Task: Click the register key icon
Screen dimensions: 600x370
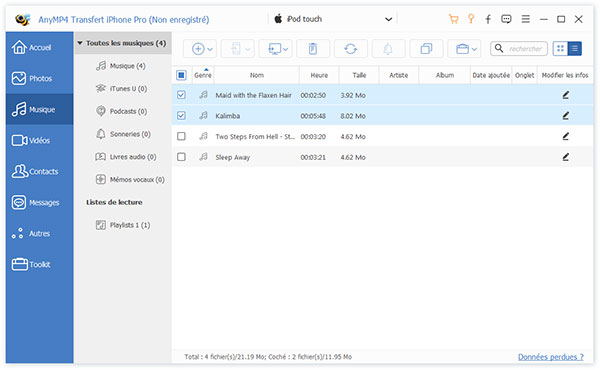Action: click(471, 19)
